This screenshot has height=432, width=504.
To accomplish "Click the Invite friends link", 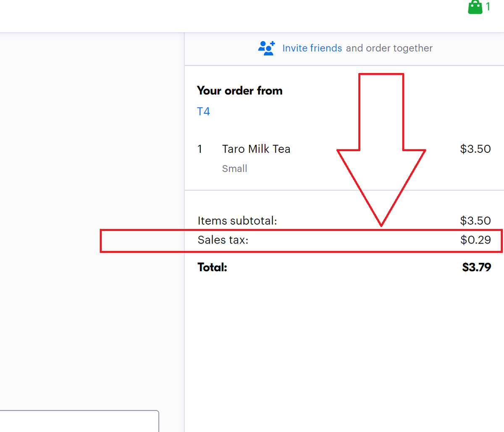I will click(312, 48).
